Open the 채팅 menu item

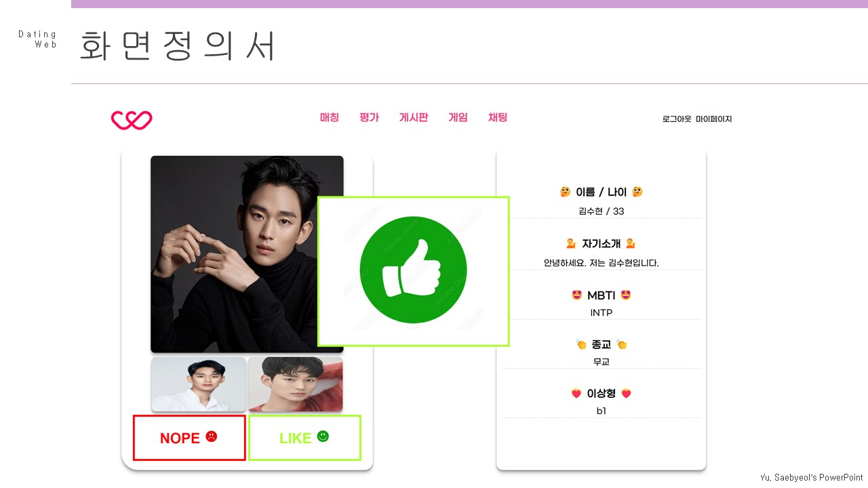pyautogui.click(x=498, y=117)
